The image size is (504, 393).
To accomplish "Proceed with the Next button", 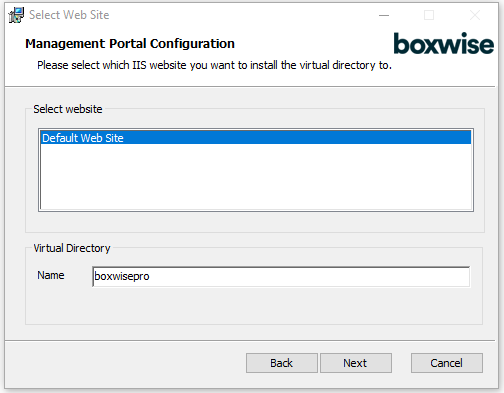I will point(356,363).
